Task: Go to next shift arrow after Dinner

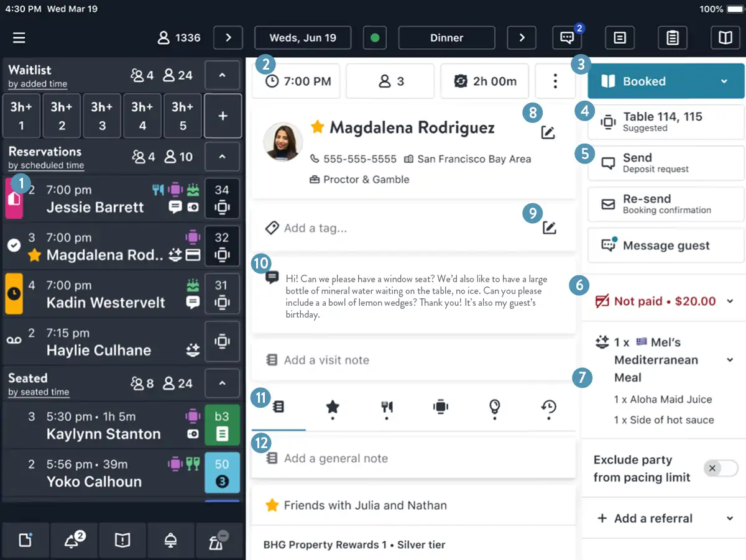Action: 522,38
